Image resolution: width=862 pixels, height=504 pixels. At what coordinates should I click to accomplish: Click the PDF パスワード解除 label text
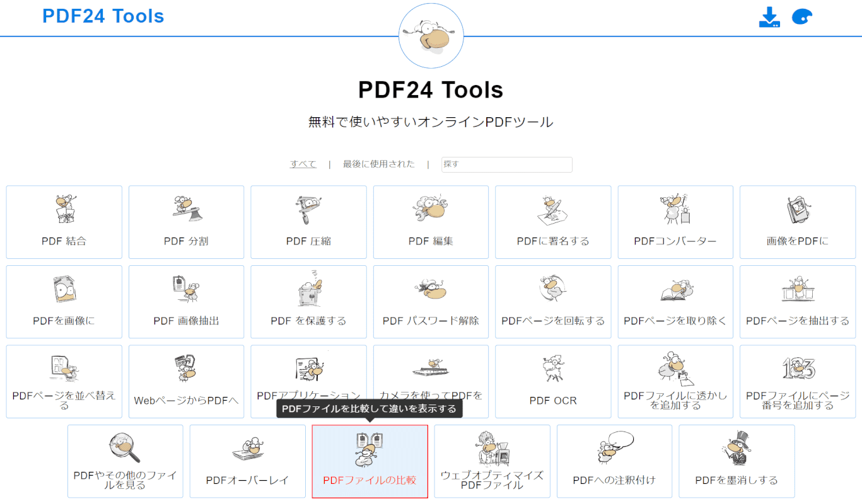pyautogui.click(x=431, y=321)
